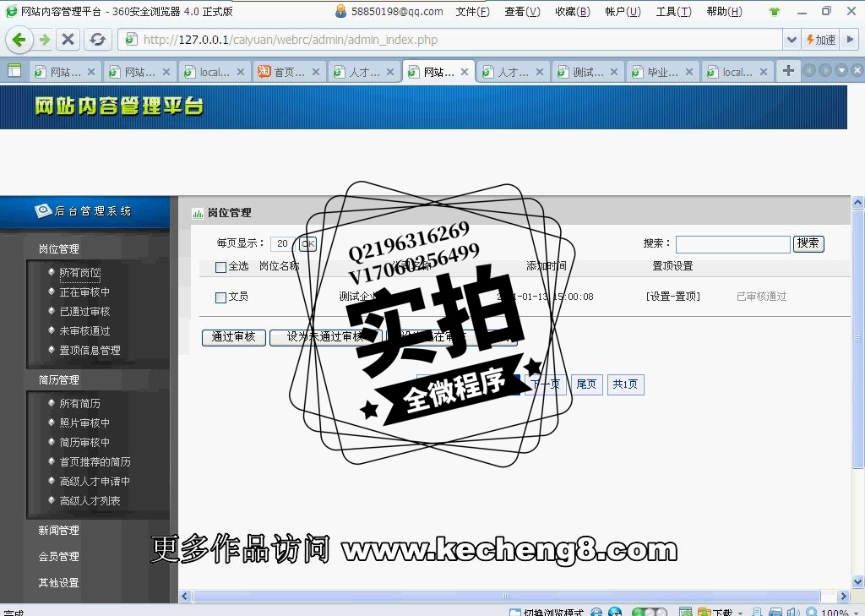Expand the 简历管理 sidebar section

pyautogui.click(x=58, y=379)
